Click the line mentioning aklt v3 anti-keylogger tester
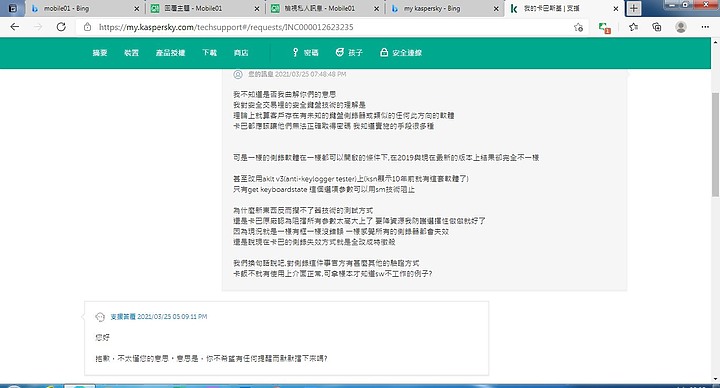Screen dimensions: 720x388 click(x=351, y=179)
